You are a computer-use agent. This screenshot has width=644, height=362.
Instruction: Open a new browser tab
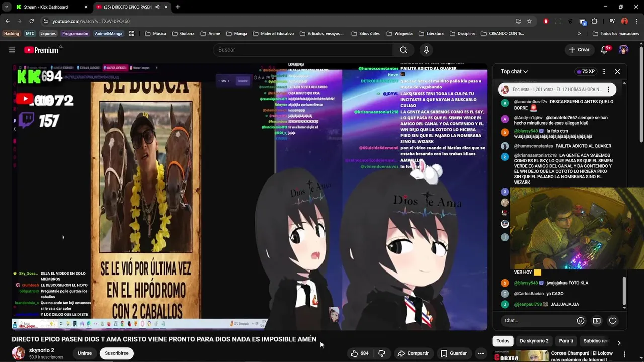click(178, 7)
